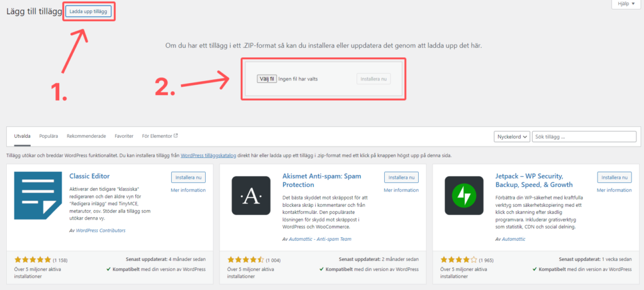Viewport: 644px width, 290px height.
Task: Open Mer information for Akismet
Action: coord(401,190)
